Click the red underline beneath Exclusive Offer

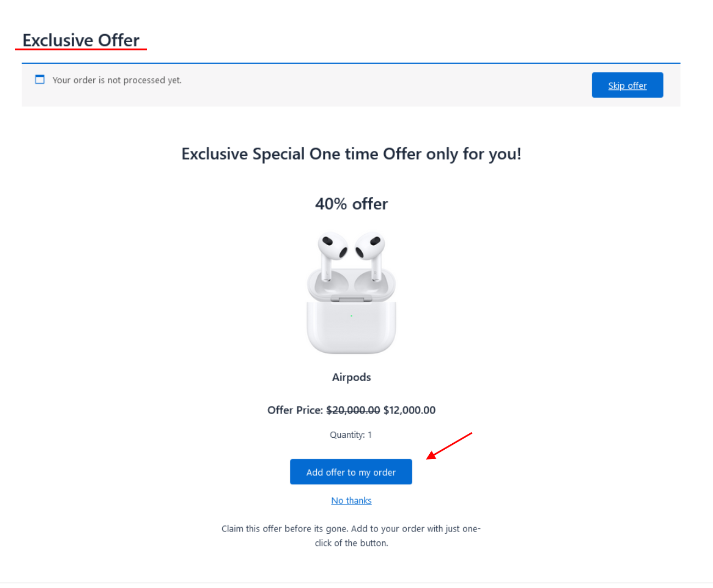pos(81,49)
